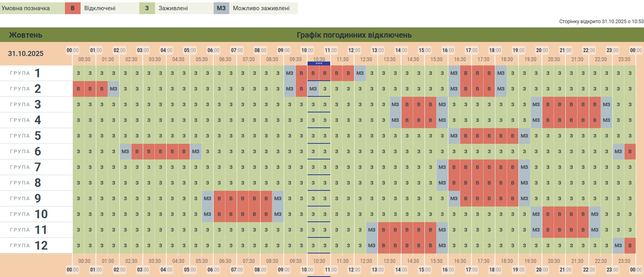Click the three-dot current time marker

point(319,63)
